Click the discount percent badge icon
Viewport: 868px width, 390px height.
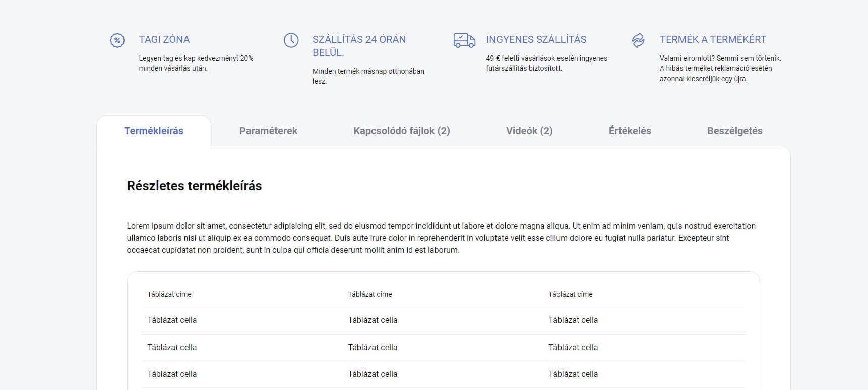pyautogui.click(x=117, y=40)
